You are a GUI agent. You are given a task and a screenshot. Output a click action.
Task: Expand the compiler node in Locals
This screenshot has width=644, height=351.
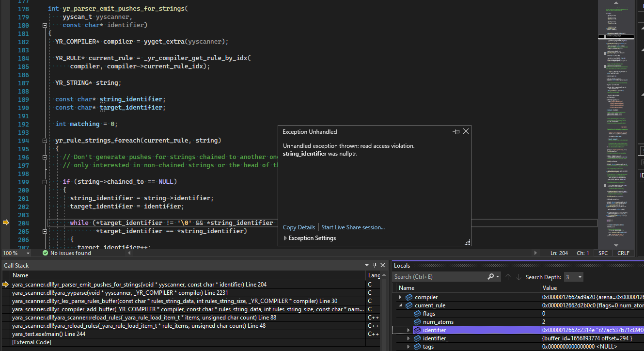coord(399,297)
